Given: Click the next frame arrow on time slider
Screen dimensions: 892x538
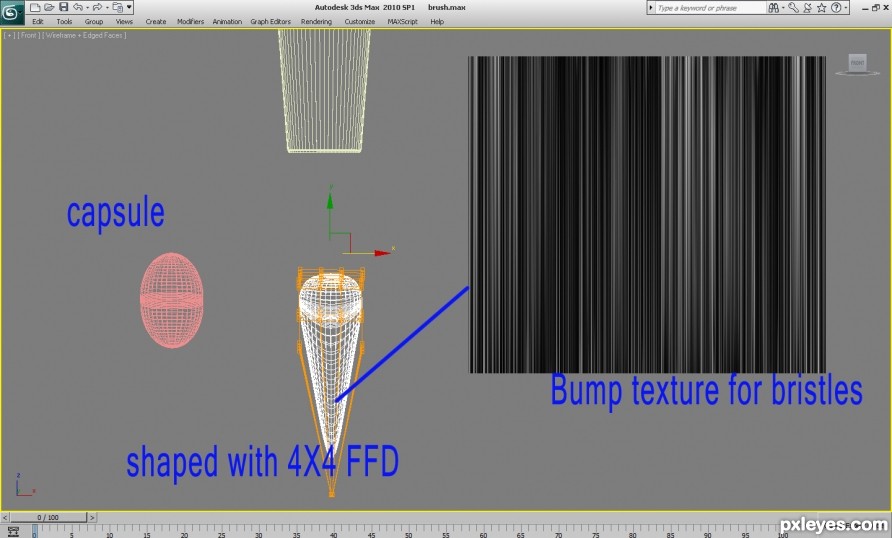Looking at the screenshot, I should (92, 518).
